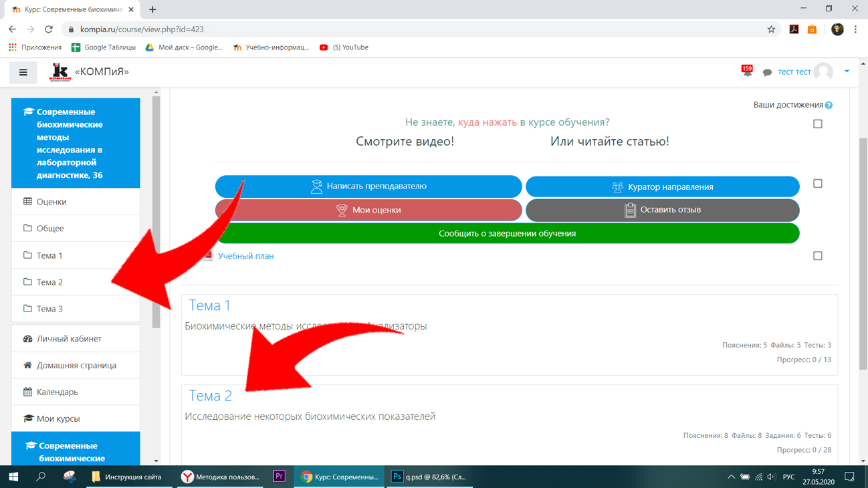Screen dimensions: 868x488
Task: Open Premiere Pro from the taskbar
Action: pos(280,477)
